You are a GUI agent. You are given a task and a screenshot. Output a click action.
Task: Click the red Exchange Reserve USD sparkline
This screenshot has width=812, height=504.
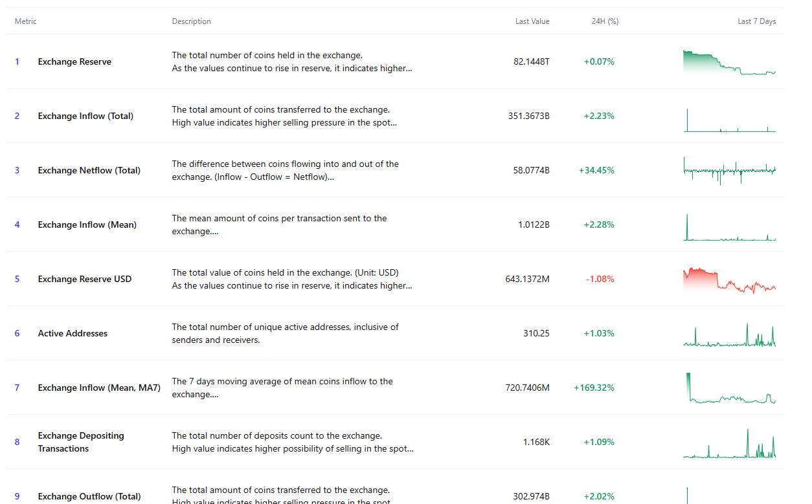pyautogui.click(x=729, y=280)
